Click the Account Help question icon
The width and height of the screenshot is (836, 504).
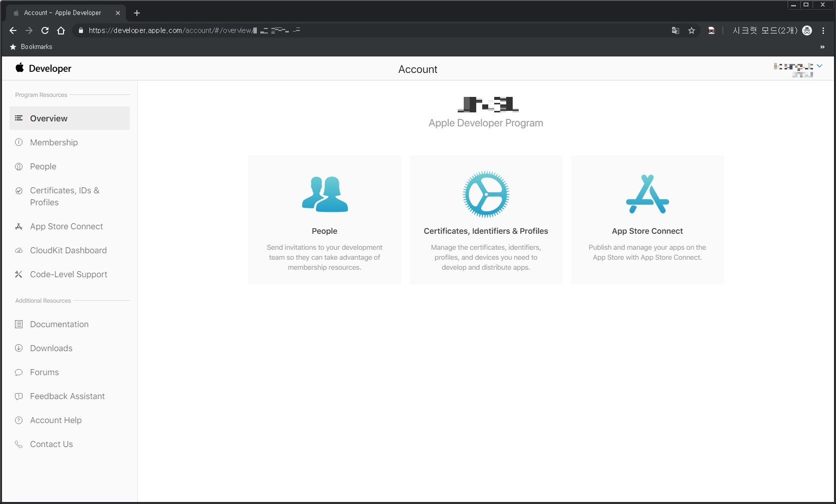[x=19, y=420]
